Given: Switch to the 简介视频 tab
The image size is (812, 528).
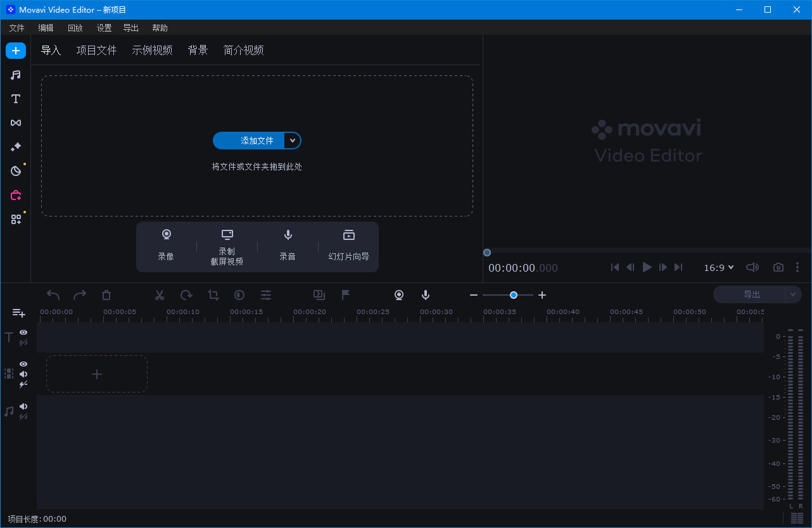Looking at the screenshot, I should click(244, 51).
